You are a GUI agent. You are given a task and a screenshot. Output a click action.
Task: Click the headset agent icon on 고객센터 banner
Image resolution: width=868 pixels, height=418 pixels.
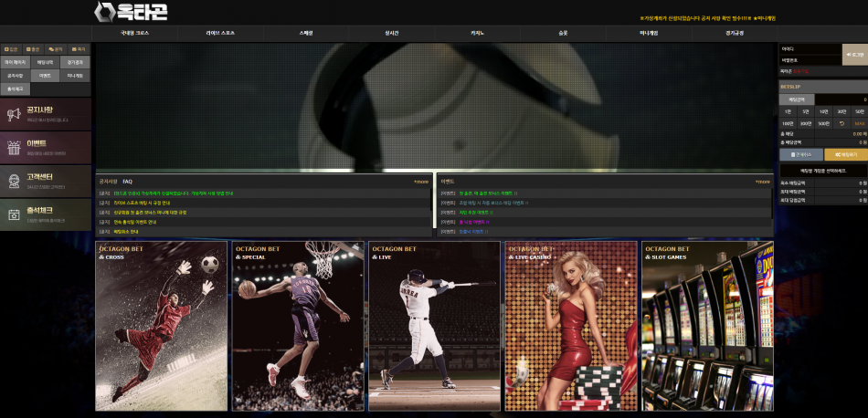[14, 181]
